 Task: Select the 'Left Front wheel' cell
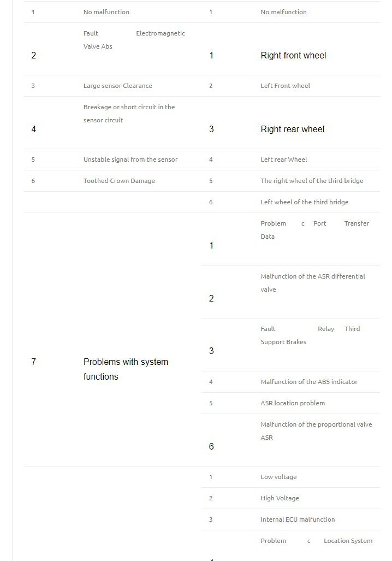pos(285,86)
